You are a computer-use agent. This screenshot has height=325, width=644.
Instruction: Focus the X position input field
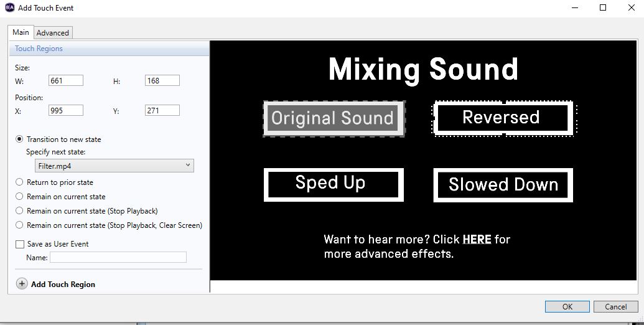65,110
